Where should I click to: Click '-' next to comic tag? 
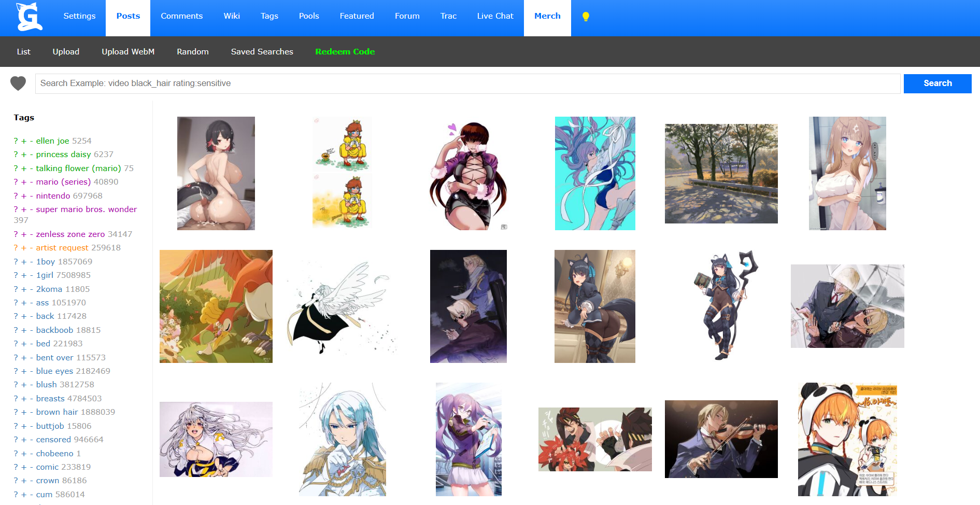pyautogui.click(x=32, y=467)
